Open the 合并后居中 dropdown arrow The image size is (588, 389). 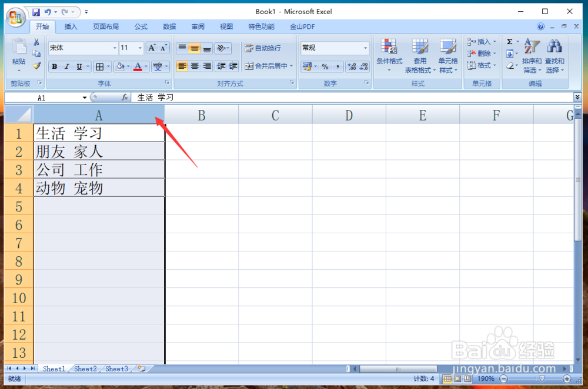click(x=292, y=66)
